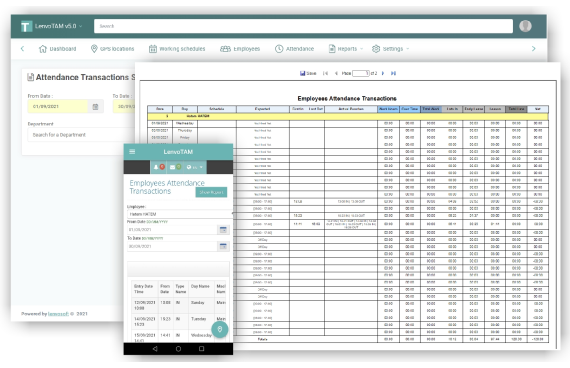Expand the Reports dropdown menu
The height and width of the screenshot is (368, 570).
[346, 49]
